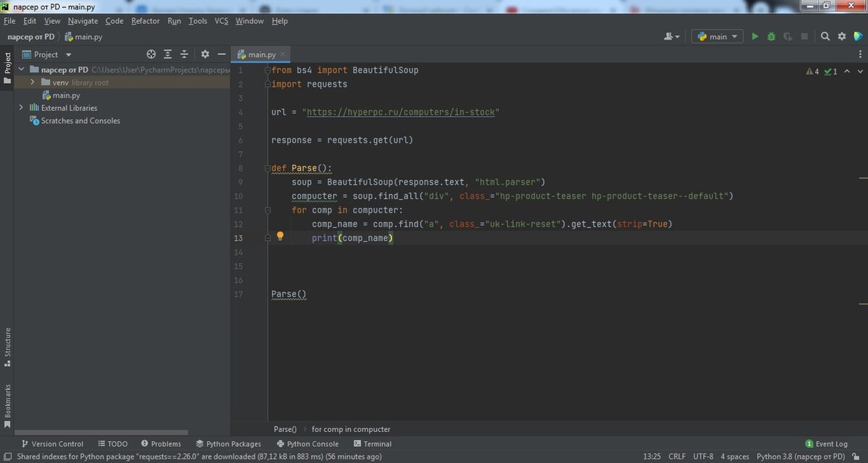Select opened file locate icon in Project panel
The image size is (868, 463).
tap(151, 54)
